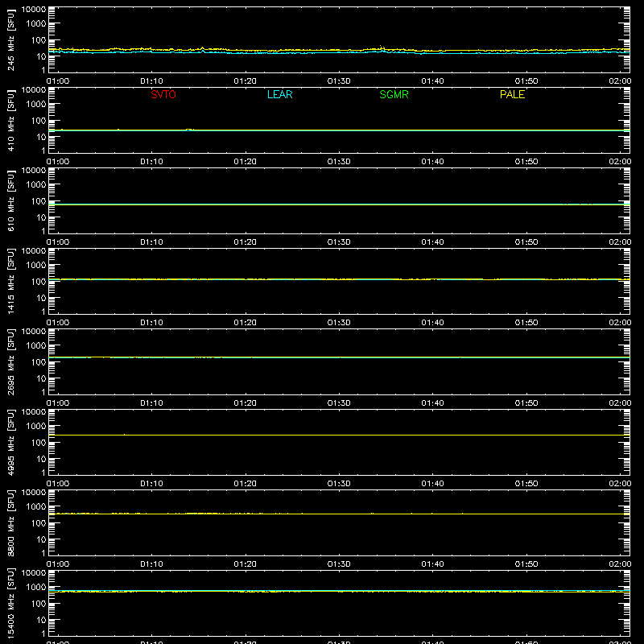
Task: Select the 410 MHz [SFU] axis title
Action: [10, 120]
